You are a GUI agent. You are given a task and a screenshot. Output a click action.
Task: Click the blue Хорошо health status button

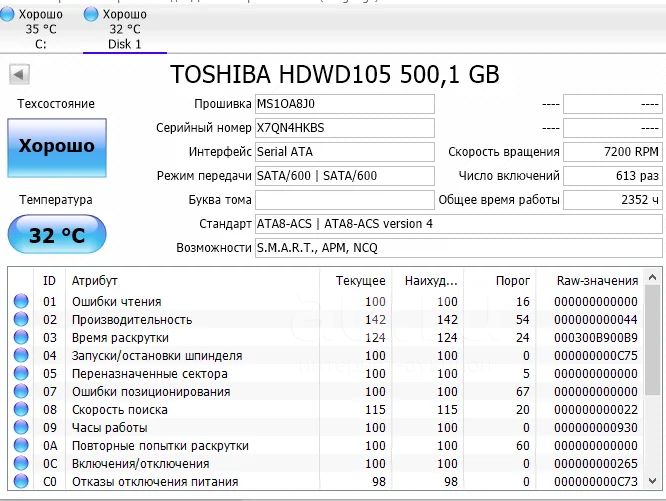(57, 147)
